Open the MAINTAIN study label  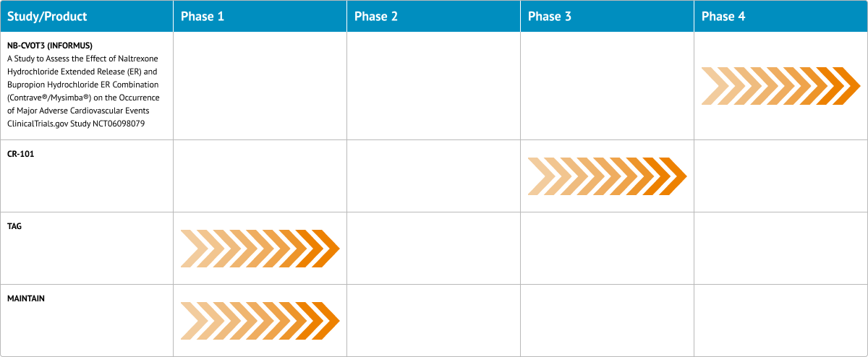[x=25, y=298]
